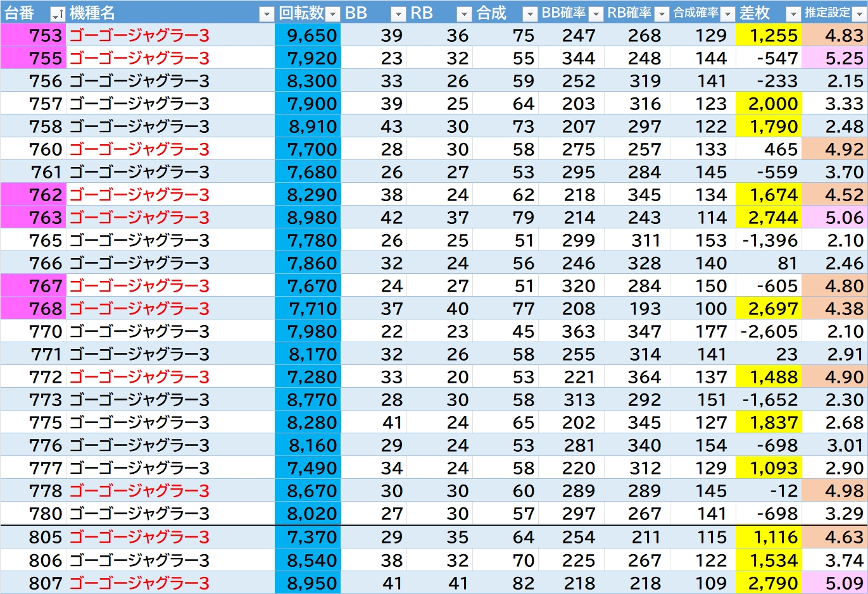
Task: Click the 5.06 estimated setting cell
Action: 835,218
